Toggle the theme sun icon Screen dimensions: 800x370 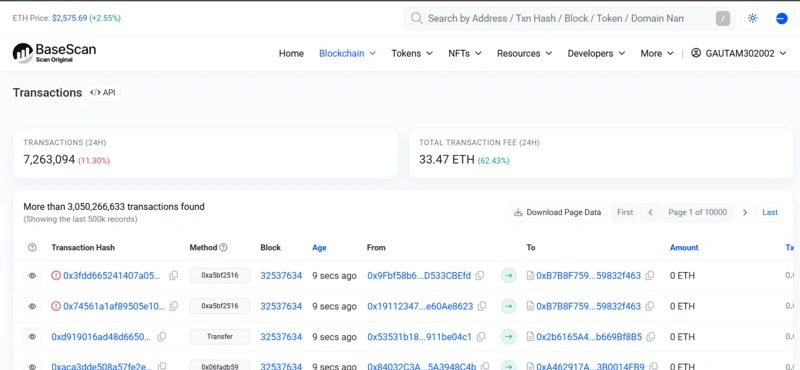coord(752,18)
